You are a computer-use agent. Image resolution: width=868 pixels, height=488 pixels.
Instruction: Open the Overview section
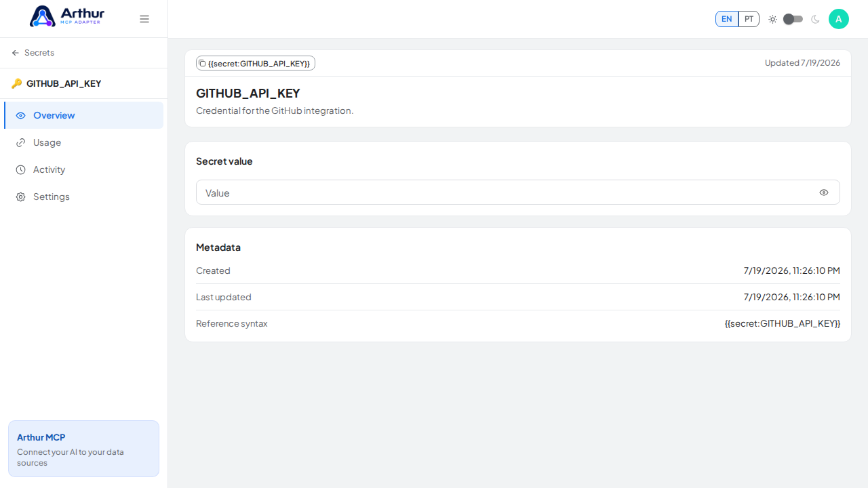pos(84,115)
